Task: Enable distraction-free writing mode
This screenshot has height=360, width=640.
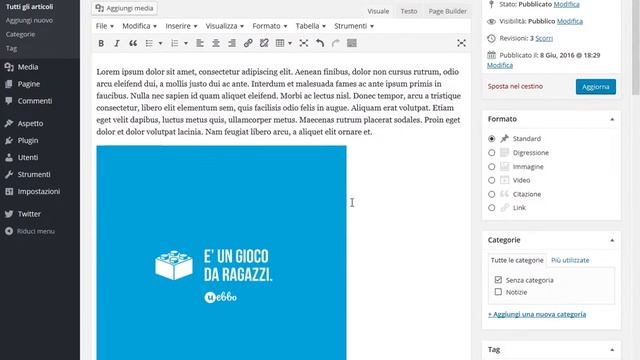Action: pyautogui.click(x=461, y=43)
